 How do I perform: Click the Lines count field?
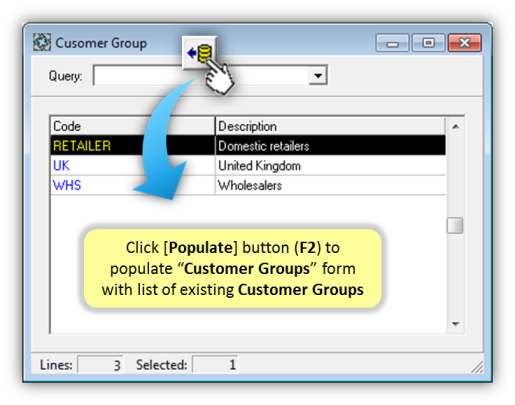click(100, 364)
